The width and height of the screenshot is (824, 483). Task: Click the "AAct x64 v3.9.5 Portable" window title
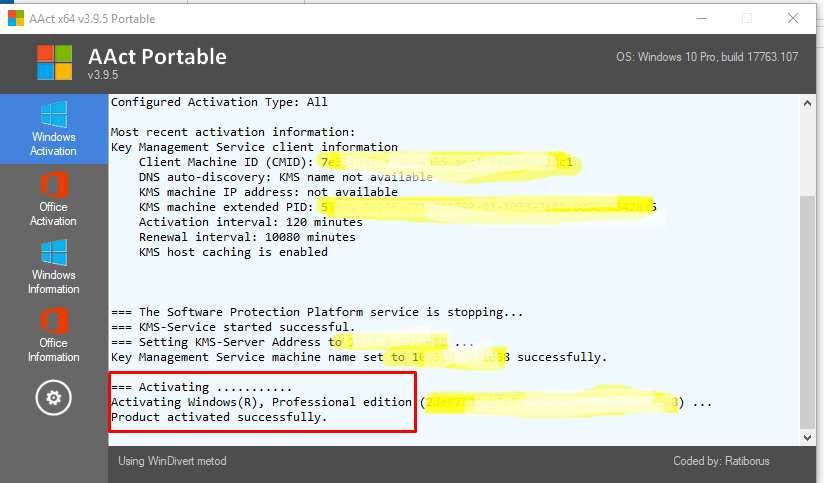92,19
